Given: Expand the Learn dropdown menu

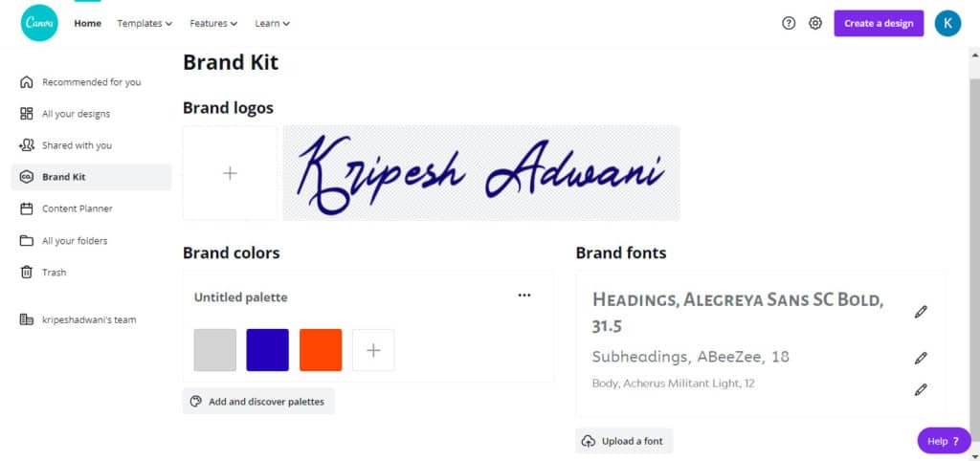Looking at the screenshot, I should [273, 23].
